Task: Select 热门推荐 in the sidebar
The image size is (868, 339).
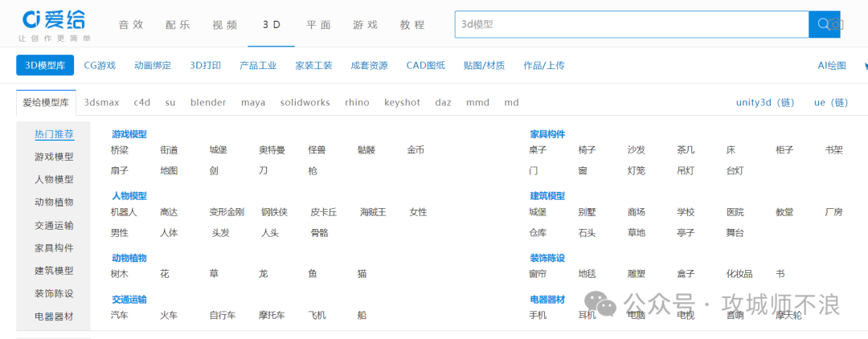Action: tap(55, 134)
